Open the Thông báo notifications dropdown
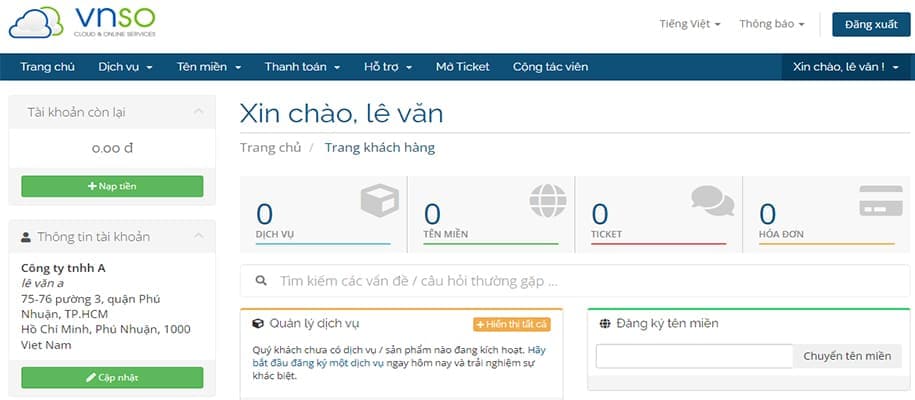The image size is (915, 400). click(772, 24)
